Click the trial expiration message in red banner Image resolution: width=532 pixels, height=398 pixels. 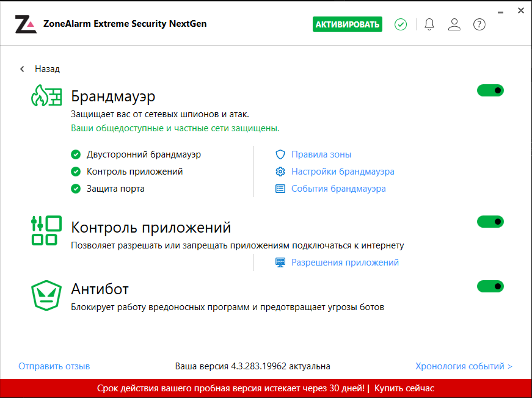point(231,388)
